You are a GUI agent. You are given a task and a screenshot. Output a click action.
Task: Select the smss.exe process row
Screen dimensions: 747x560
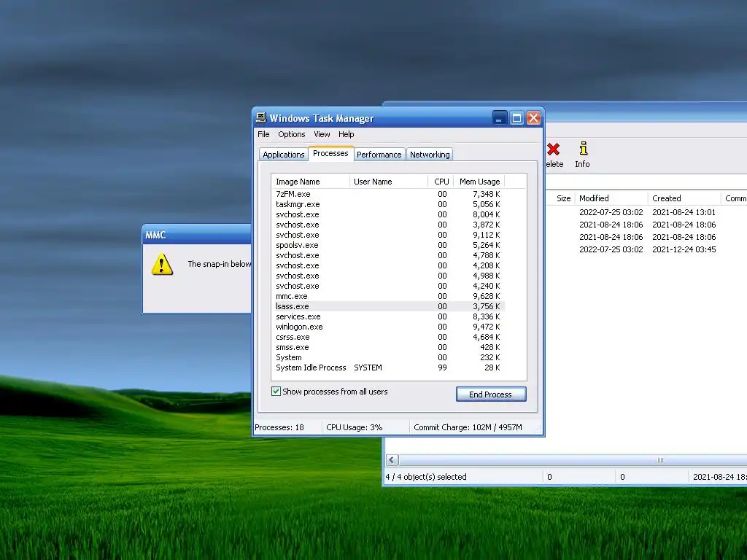pos(388,347)
